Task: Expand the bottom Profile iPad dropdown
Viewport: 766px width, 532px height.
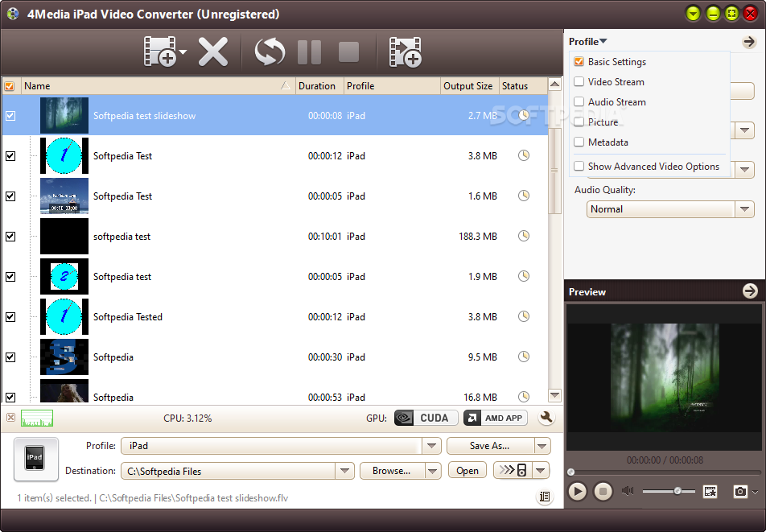Action: coord(431,446)
